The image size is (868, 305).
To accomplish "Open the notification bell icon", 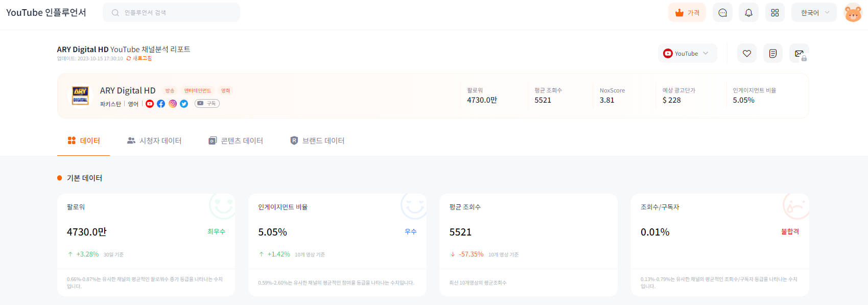I will coord(748,12).
